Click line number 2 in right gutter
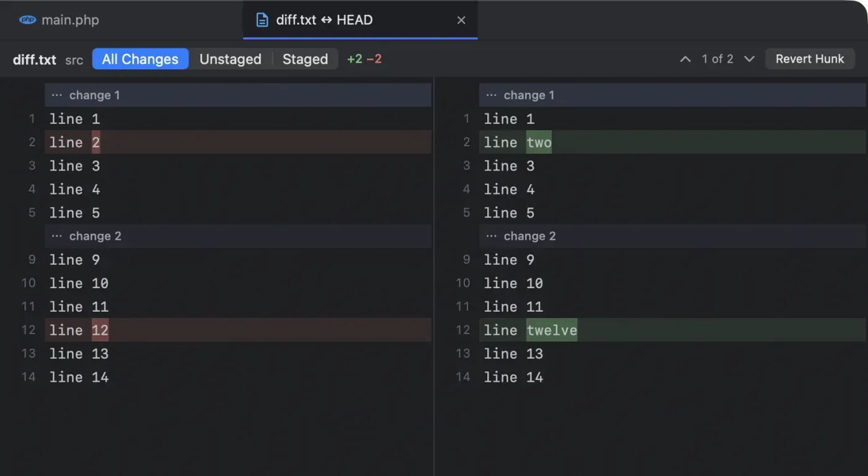The height and width of the screenshot is (476, 868). pyautogui.click(x=467, y=143)
